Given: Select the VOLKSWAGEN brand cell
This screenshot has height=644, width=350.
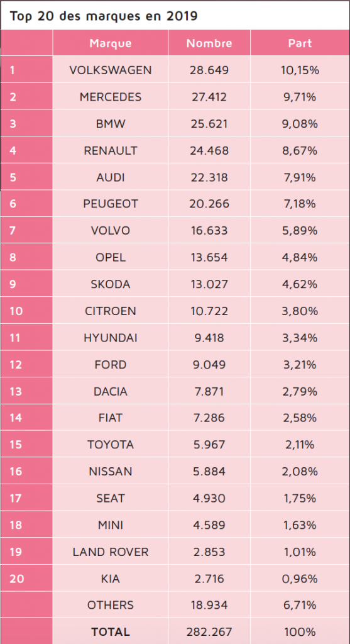Looking at the screenshot, I should tap(111, 70).
